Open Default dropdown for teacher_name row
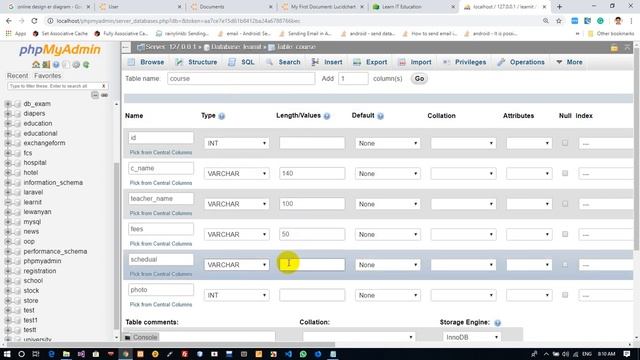This screenshot has width=640, height=360. pyautogui.click(x=387, y=204)
